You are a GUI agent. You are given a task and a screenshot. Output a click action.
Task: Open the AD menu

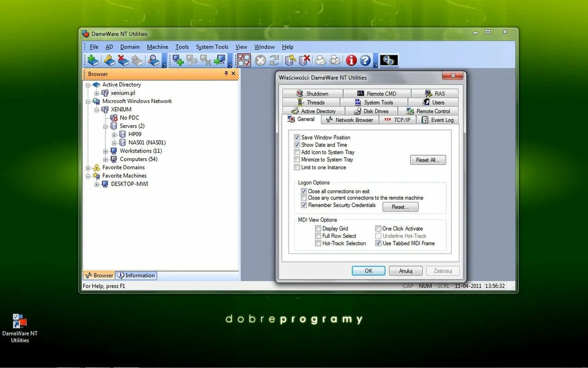point(109,47)
